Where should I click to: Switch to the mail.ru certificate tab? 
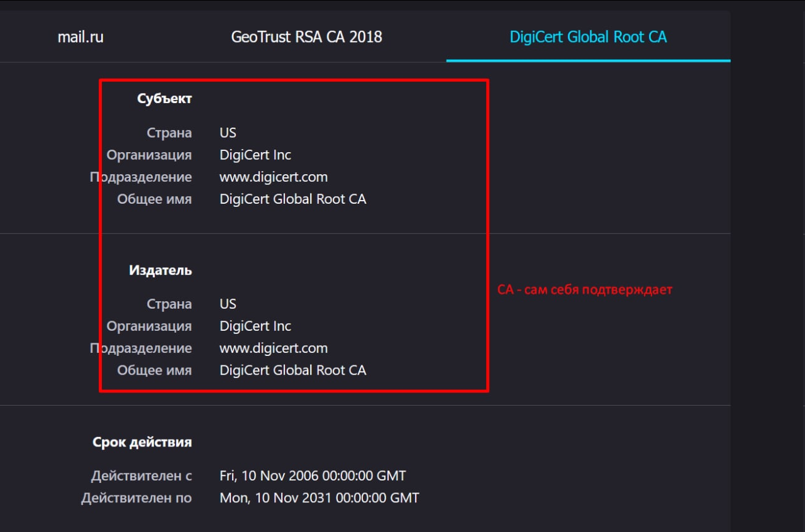tap(80, 37)
